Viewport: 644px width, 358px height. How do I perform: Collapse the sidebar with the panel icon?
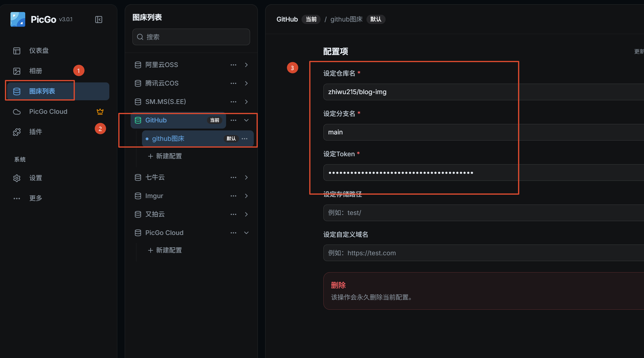99,20
